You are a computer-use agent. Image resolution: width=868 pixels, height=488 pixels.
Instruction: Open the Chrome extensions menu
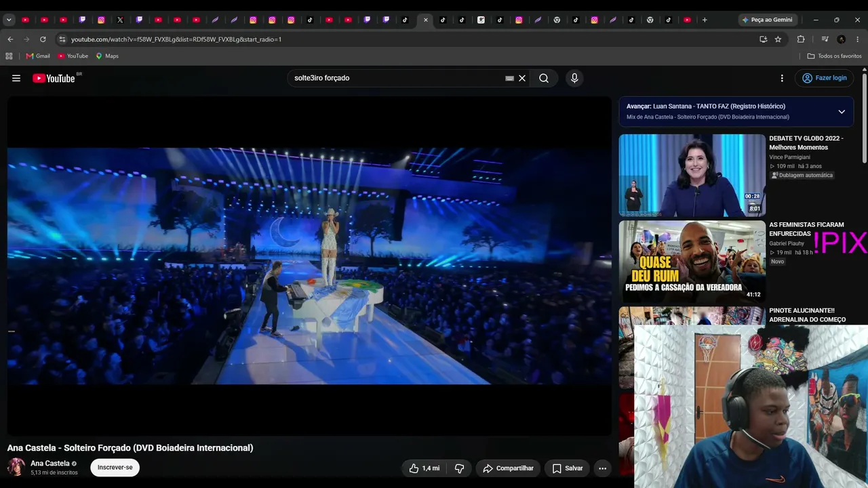801,39
